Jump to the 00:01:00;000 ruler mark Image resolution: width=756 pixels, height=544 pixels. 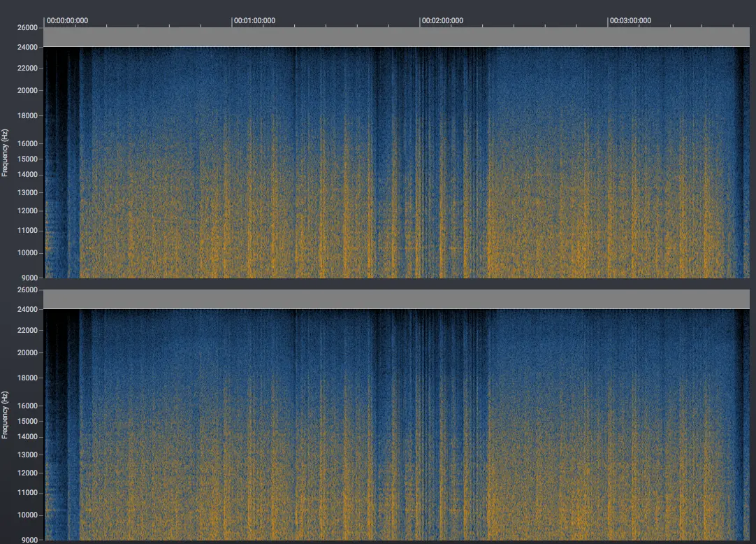tap(255, 20)
